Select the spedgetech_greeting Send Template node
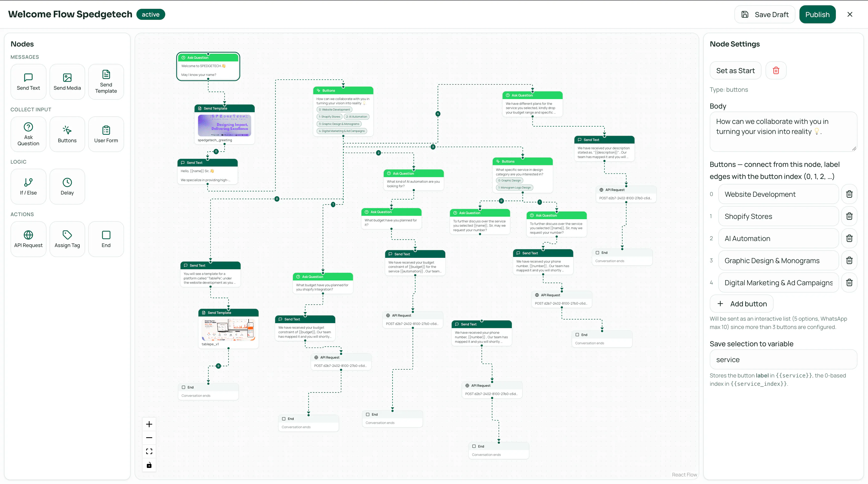Image resolution: width=868 pixels, height=484 pixels. click(225, 124)
